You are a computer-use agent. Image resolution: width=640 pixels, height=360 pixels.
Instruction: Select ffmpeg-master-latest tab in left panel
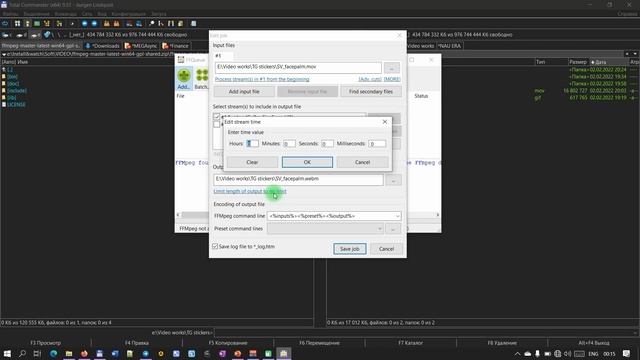click(x=42, y=46)
